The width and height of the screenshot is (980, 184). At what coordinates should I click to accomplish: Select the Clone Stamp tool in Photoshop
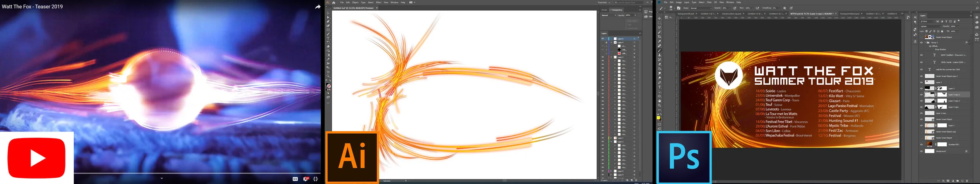pos(659,55)
